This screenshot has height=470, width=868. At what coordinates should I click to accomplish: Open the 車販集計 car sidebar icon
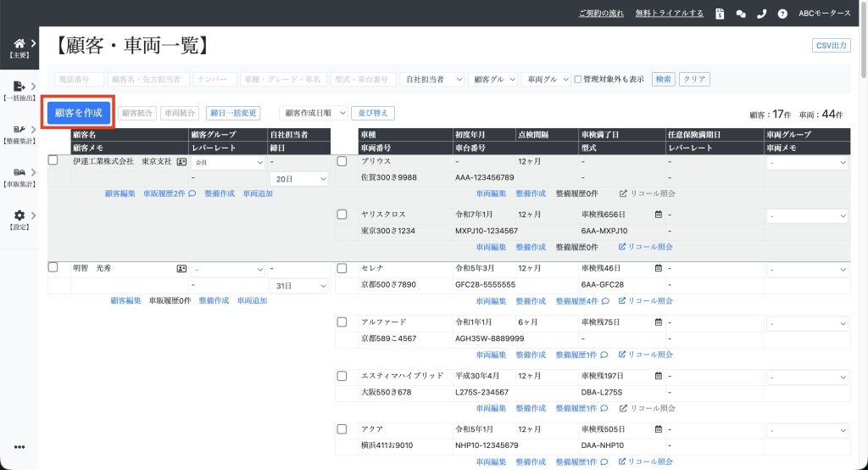pos(19,172)
